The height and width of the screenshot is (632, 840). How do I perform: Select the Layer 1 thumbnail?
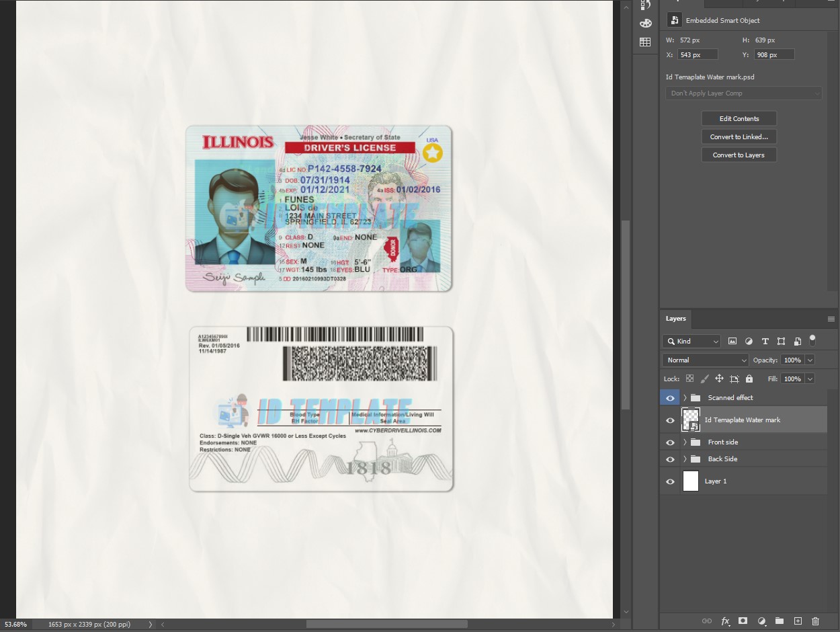tap(691, 481)
